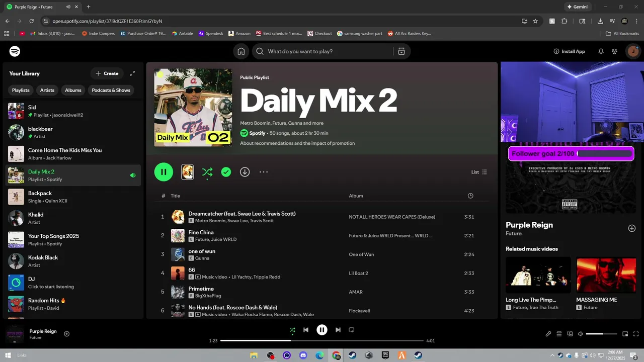Open the Lil Boat 2 album link
644x362 pixels.
[x=358, y=273]
